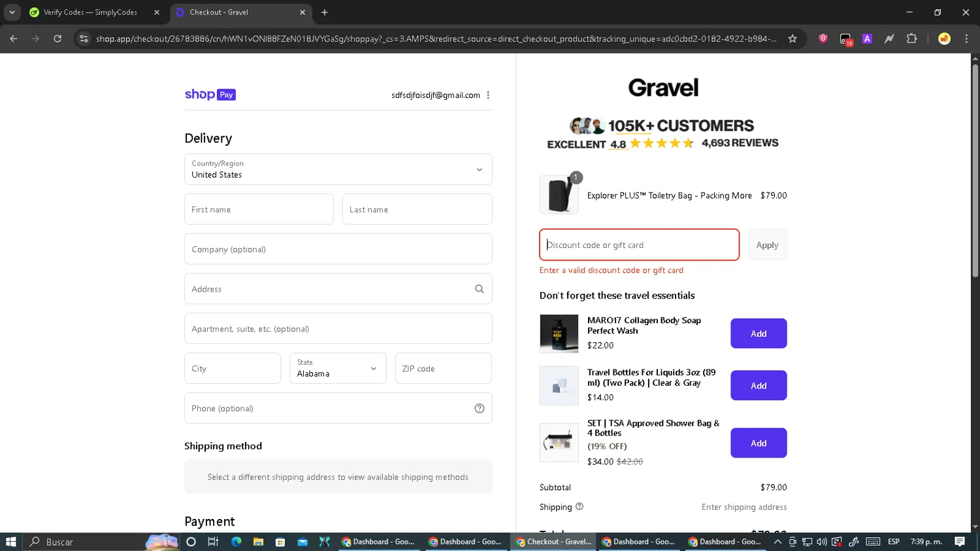Add Travel Bottles For Liquids to order

click(x=759, y=386)
